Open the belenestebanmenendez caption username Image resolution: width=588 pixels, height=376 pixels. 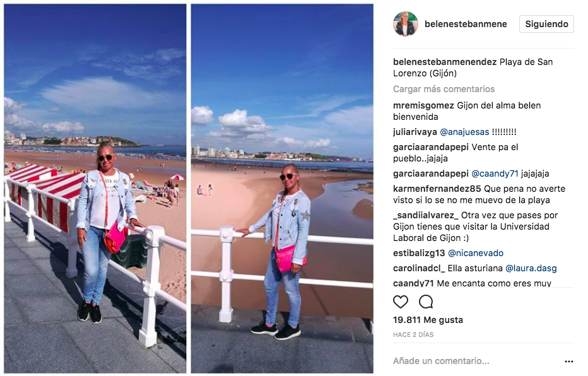[x=445, y=62]
